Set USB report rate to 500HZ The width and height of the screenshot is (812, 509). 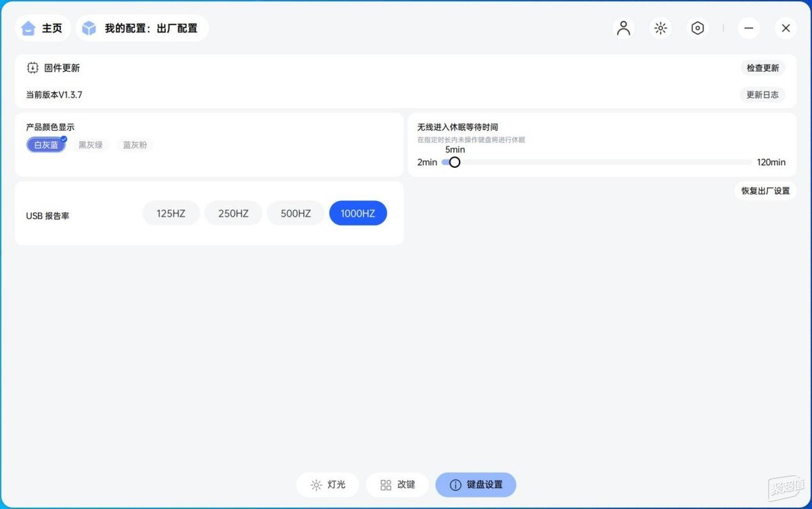[296, 213]
